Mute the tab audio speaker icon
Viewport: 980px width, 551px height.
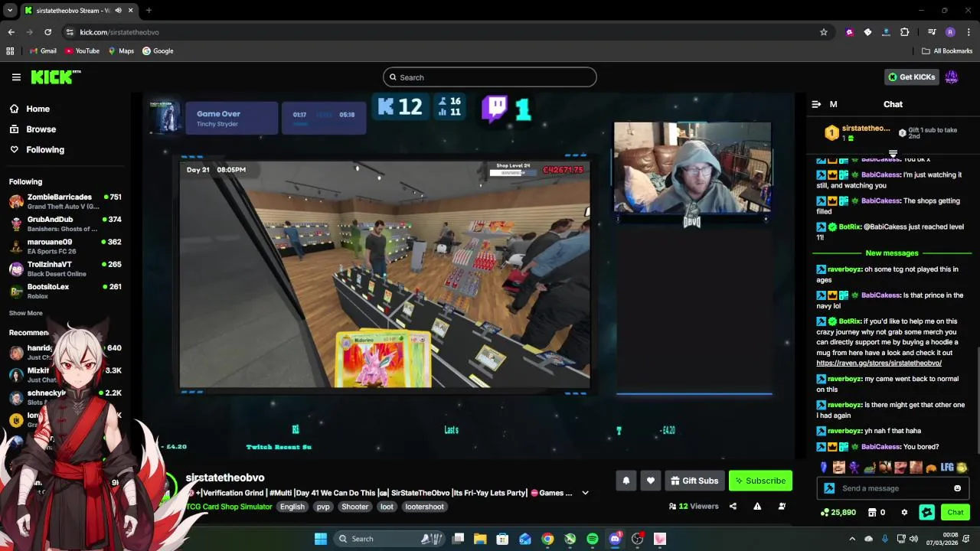[117, 11]
